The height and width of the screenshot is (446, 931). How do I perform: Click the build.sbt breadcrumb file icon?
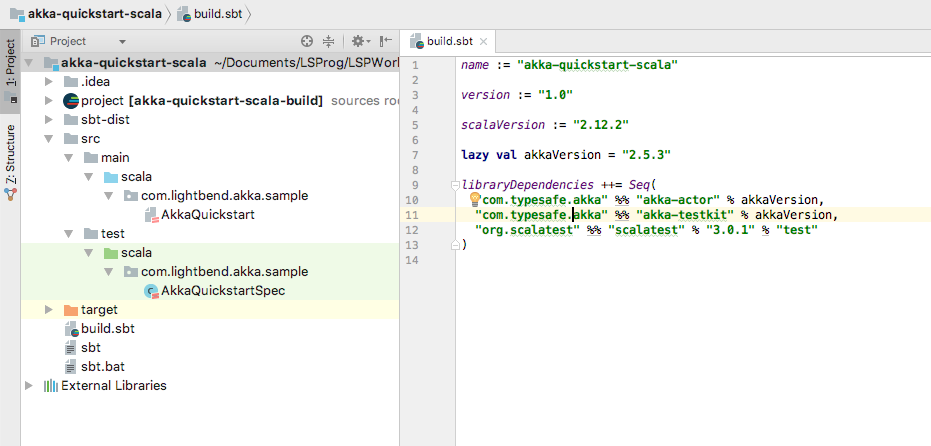pyautogui.click(x=184, y=14)
